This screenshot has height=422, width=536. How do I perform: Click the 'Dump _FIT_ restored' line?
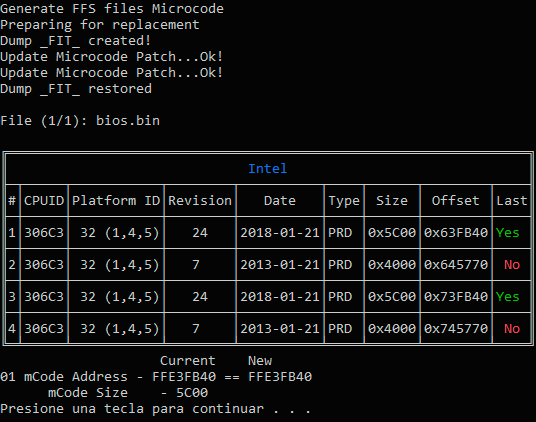click(76, 89)
